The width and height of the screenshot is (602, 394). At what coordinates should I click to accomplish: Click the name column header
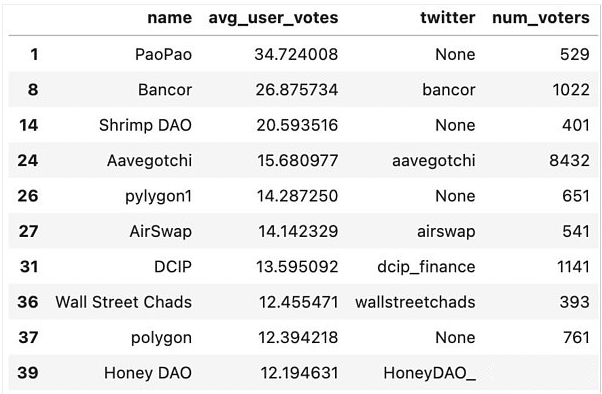pyautogui.click(x=169, y=18)
